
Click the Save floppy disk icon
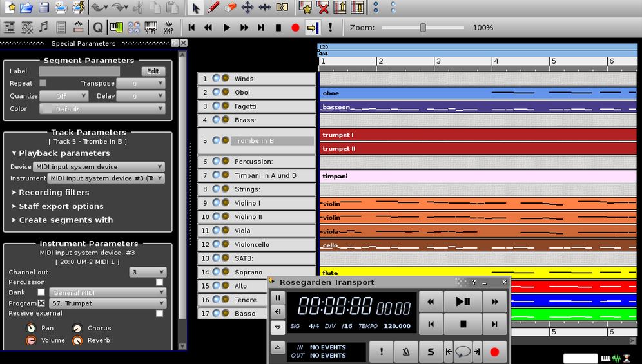tap(43, 7)
